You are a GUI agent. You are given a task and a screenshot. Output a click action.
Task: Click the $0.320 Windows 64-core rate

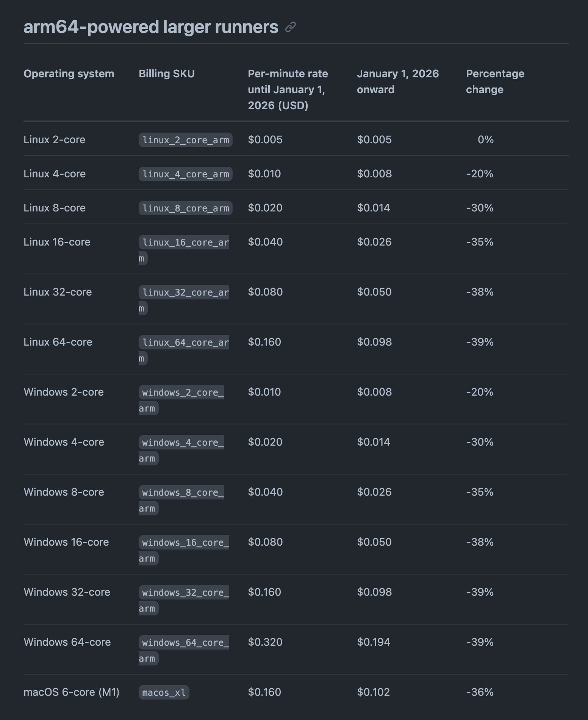(265, 642)
